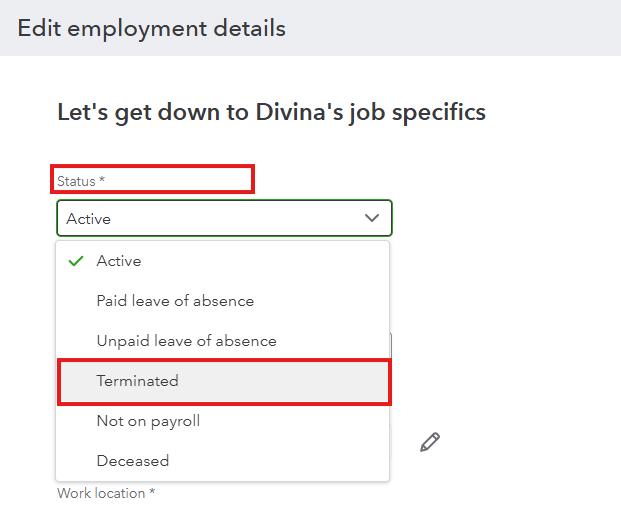The image size is (621, 508).
Task: Click the pencil edit icon
Action: [430, 442]
